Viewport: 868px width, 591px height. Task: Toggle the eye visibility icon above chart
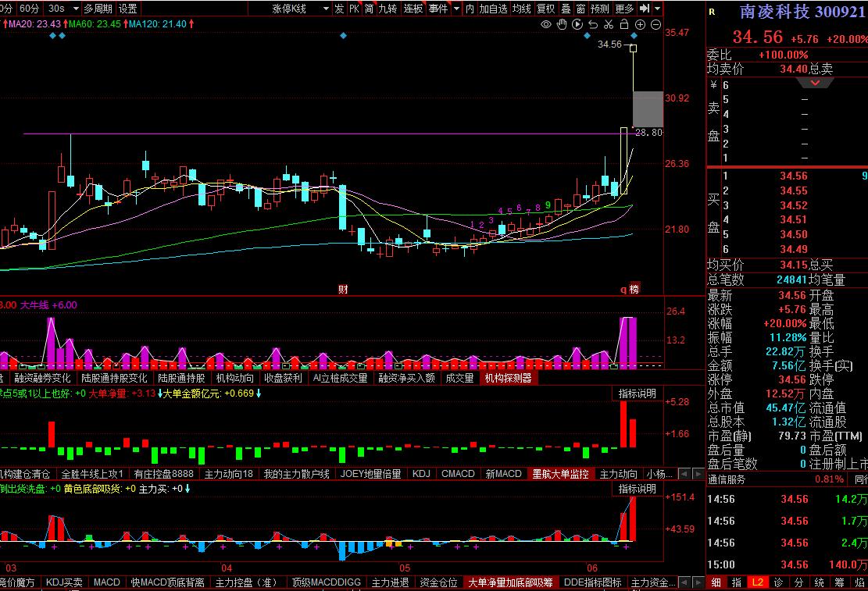click(x=546, y=24)
